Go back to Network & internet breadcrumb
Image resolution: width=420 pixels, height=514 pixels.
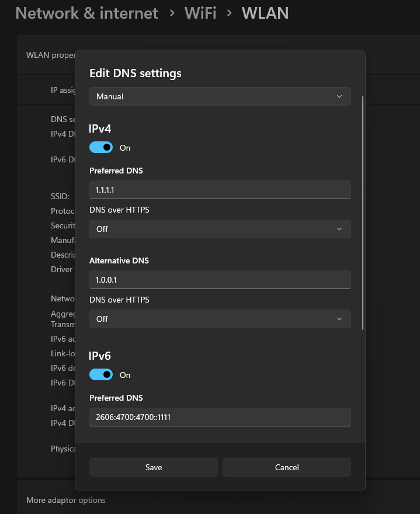tap(86, 13)
